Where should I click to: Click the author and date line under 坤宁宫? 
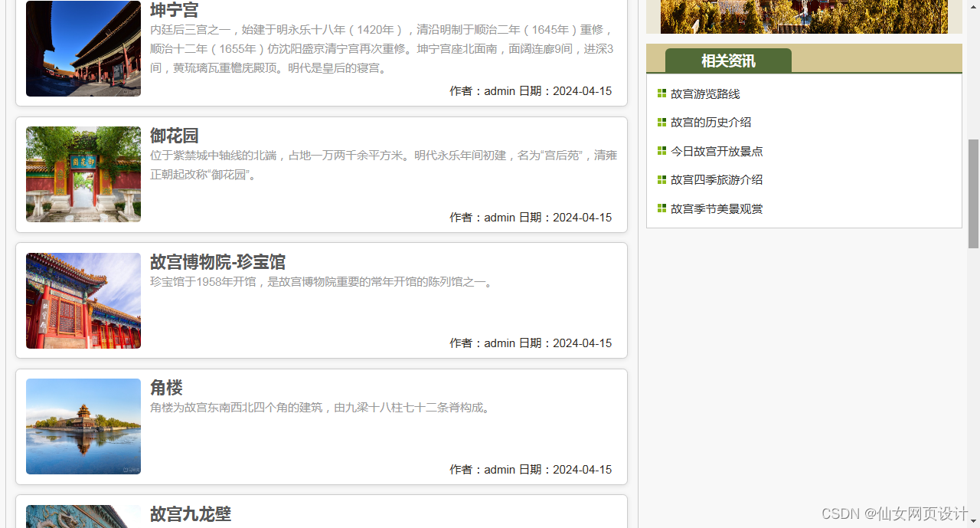click(x=531, y=91)
